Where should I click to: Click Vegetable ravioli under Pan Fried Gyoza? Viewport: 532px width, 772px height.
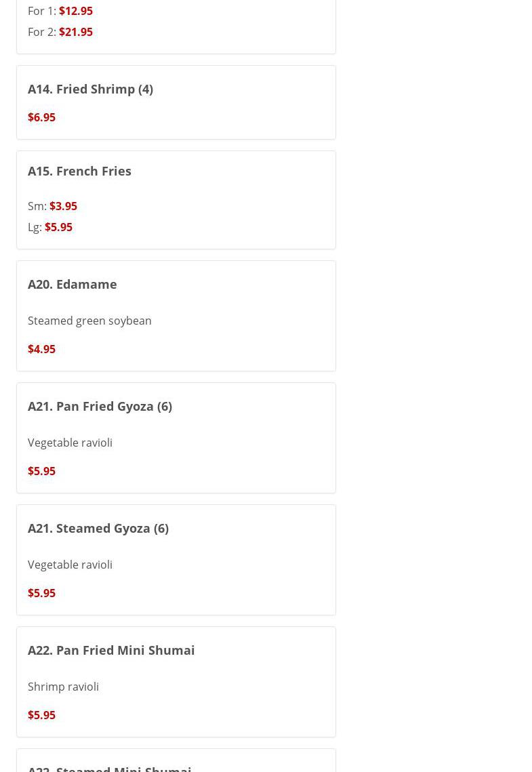click(70, 443)
